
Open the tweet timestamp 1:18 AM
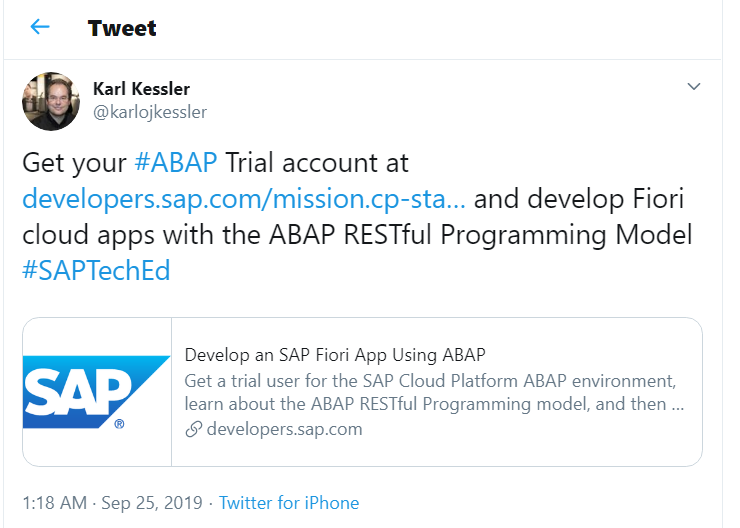pyautogui.click(x=55, y=503)
